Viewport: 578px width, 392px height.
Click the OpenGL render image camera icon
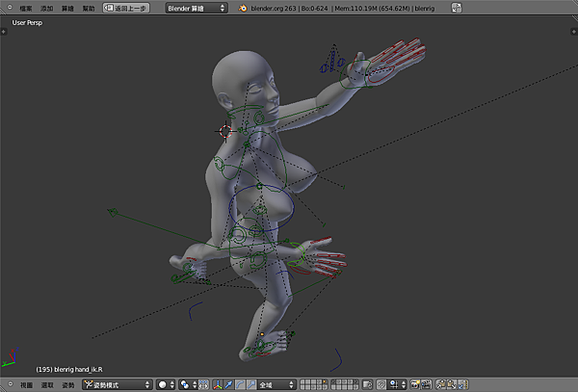(x=413, y=384)
